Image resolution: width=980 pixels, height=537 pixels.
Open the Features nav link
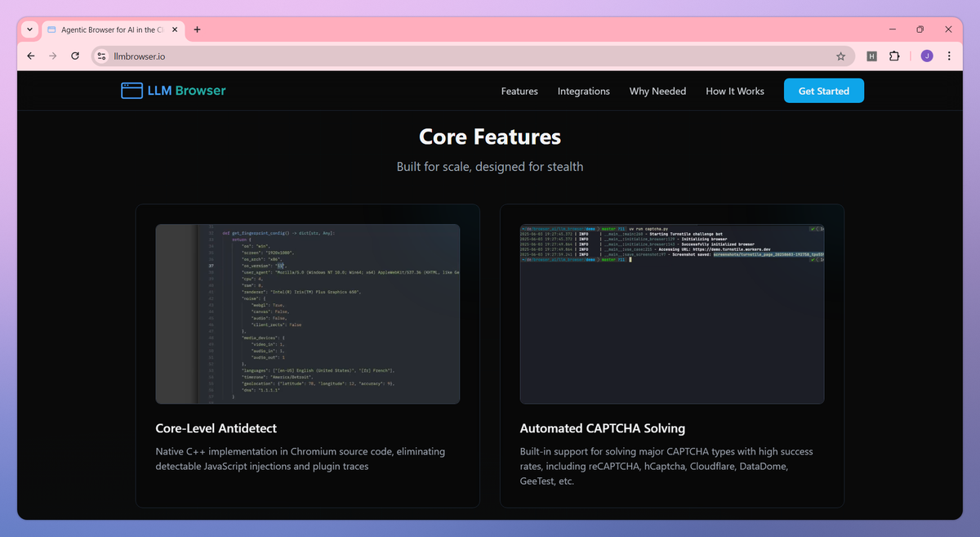(x=519, y=91)
